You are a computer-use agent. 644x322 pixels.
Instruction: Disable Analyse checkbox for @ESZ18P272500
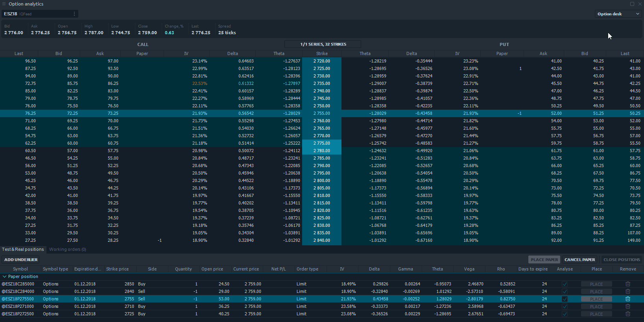click(x=565, y=314)
